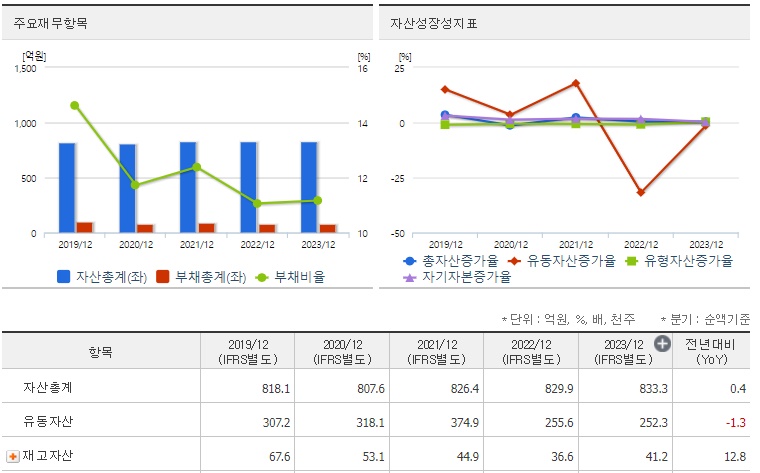Toggle the 부채비율 legend item
Screen dimensions: 760x473
pyautogui.click(x=290, y=277)
